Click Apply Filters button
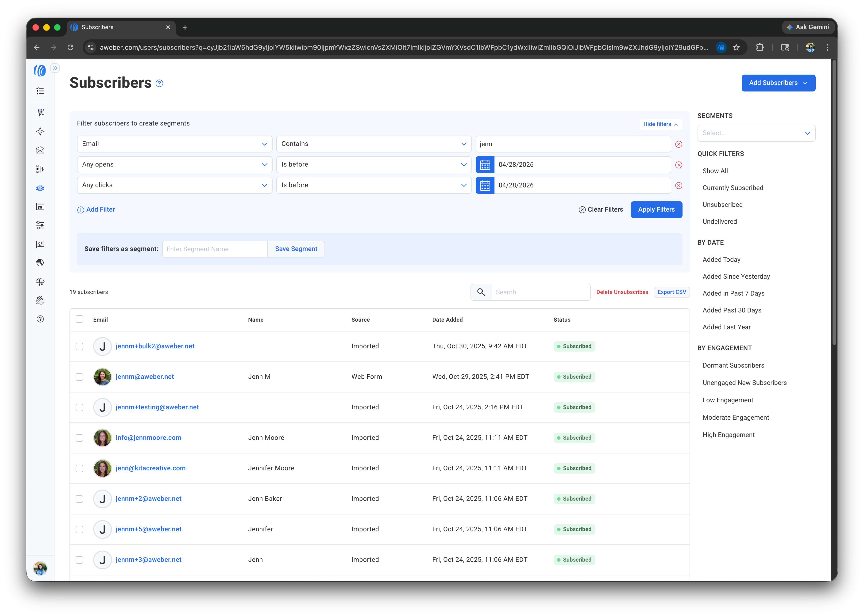Image resolution: width=864 pixels, height=616 pixels. (x=656, y=209)
